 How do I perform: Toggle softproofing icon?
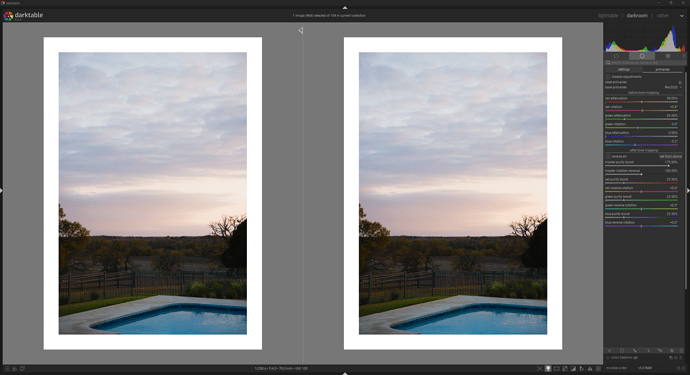[x=582, y=368]
